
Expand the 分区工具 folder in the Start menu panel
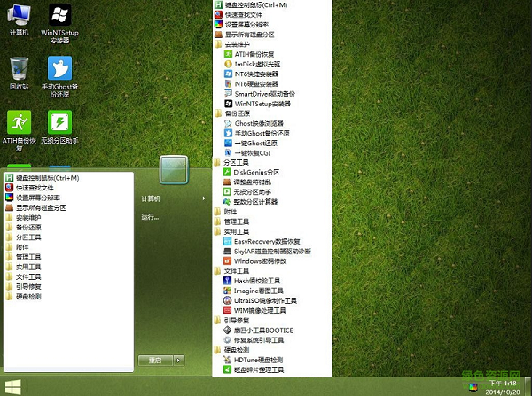[23, 237]
